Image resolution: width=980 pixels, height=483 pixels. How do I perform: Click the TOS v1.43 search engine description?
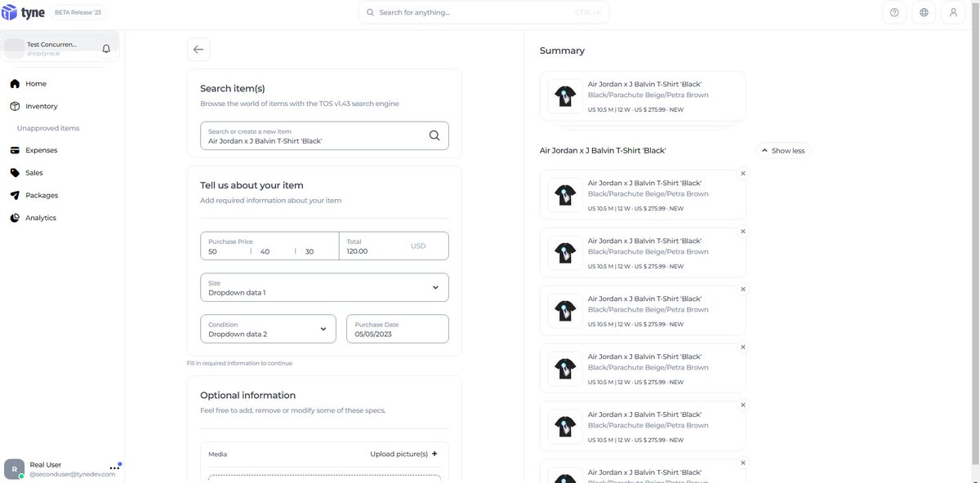click(x=300, y=104)
